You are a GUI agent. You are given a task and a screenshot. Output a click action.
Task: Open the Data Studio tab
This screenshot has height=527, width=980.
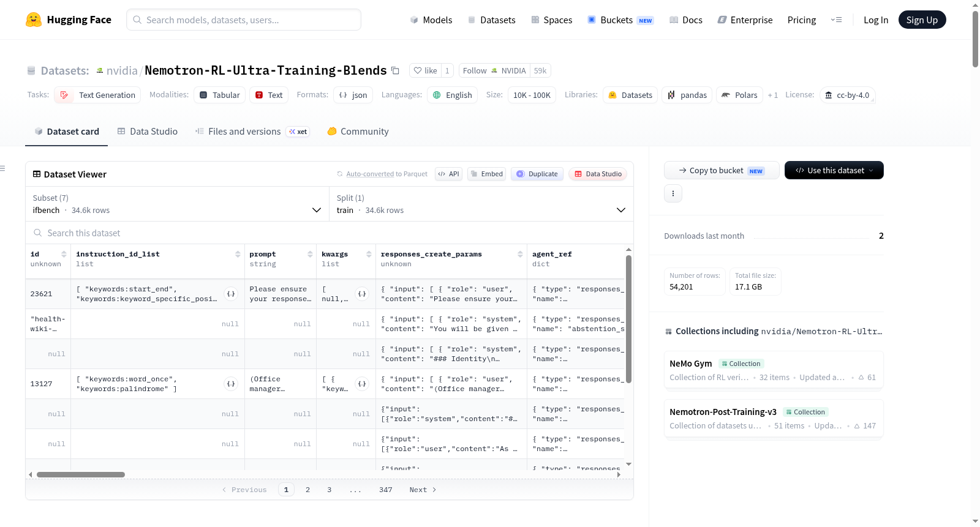coord(148,132)
